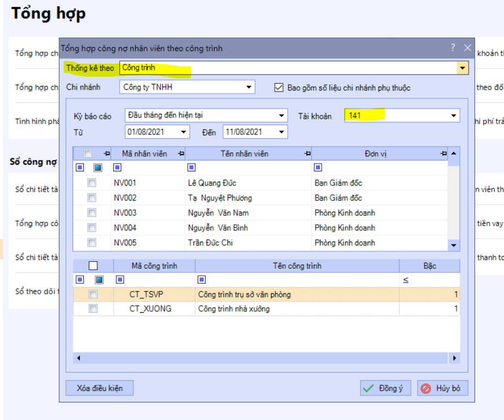Image resolution: width=504 pixels, height=420 pixels.
Task: Tick the checkbox for NV004
Action: pos(91,227)
